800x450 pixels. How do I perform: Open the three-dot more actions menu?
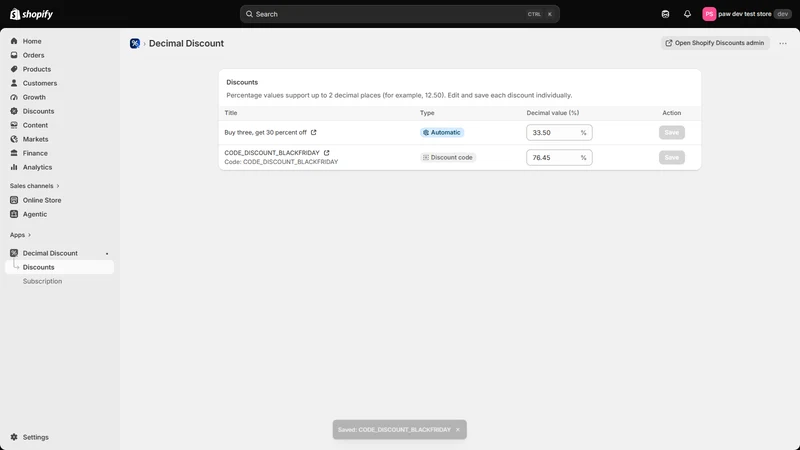point(783,43)
